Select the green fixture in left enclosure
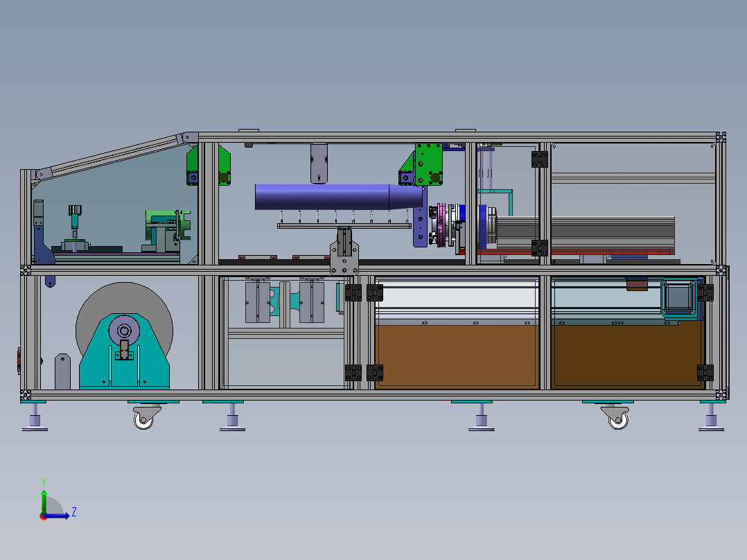 pos(168,224)
